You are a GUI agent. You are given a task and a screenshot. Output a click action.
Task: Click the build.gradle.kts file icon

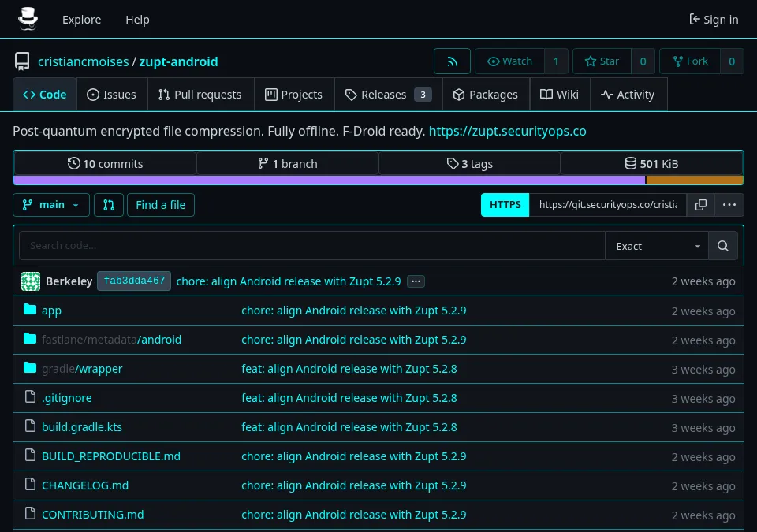tap(31, 426)
